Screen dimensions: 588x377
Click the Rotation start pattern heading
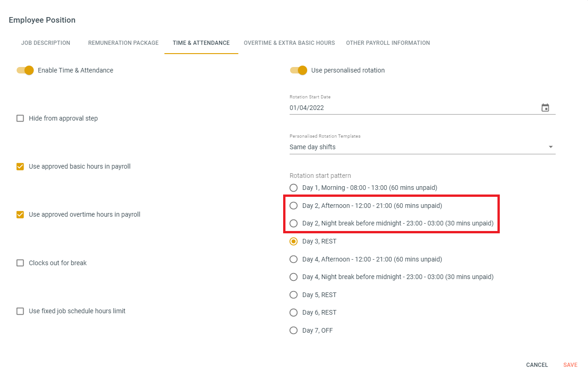pyautogui.click(x=321, y=176)
